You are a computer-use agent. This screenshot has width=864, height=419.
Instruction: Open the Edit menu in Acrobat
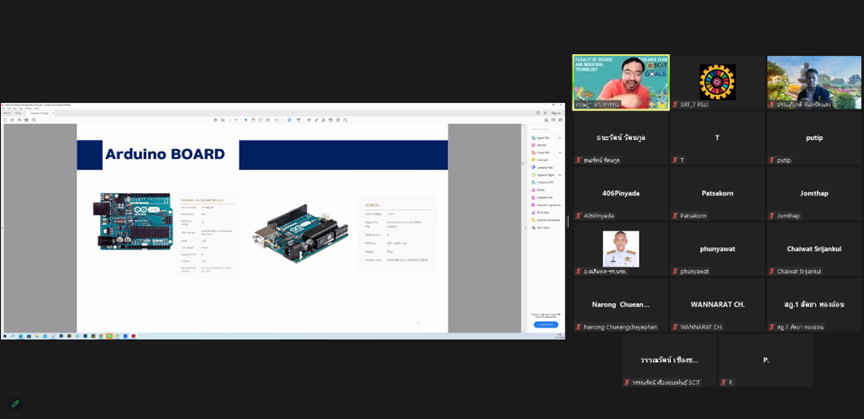coord(9,108)
